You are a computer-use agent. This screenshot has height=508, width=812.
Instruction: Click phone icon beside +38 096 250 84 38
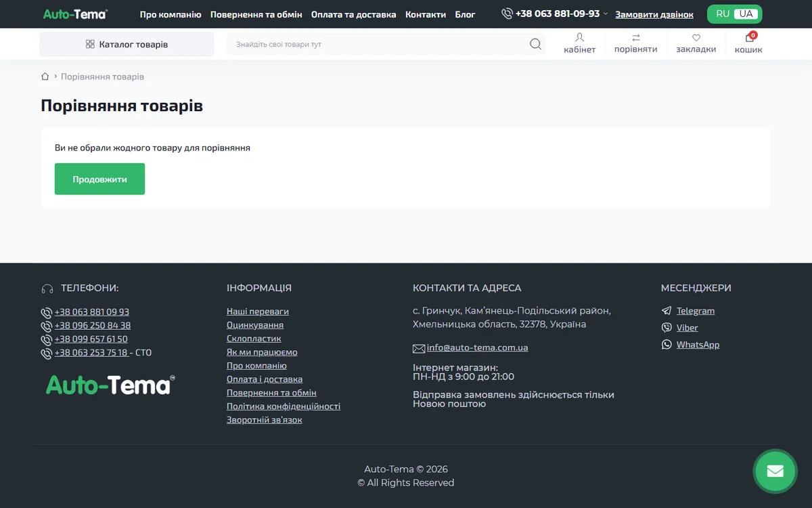point(47,326)
